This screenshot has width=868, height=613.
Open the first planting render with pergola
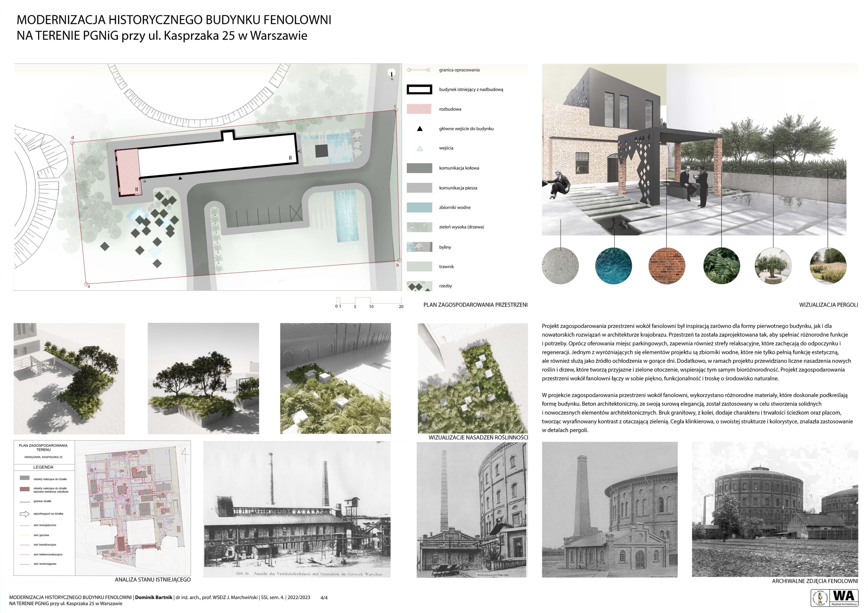click(69, 379)
